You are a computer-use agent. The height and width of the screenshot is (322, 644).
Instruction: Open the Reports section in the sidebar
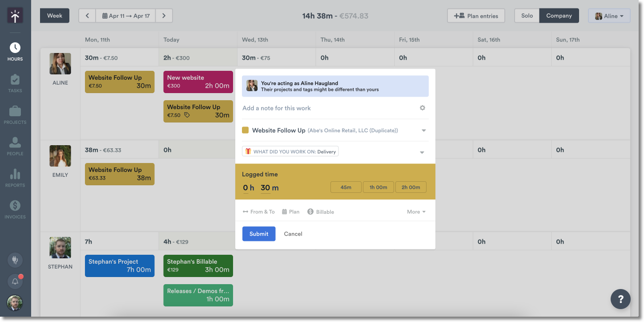(x=15, y=177)
